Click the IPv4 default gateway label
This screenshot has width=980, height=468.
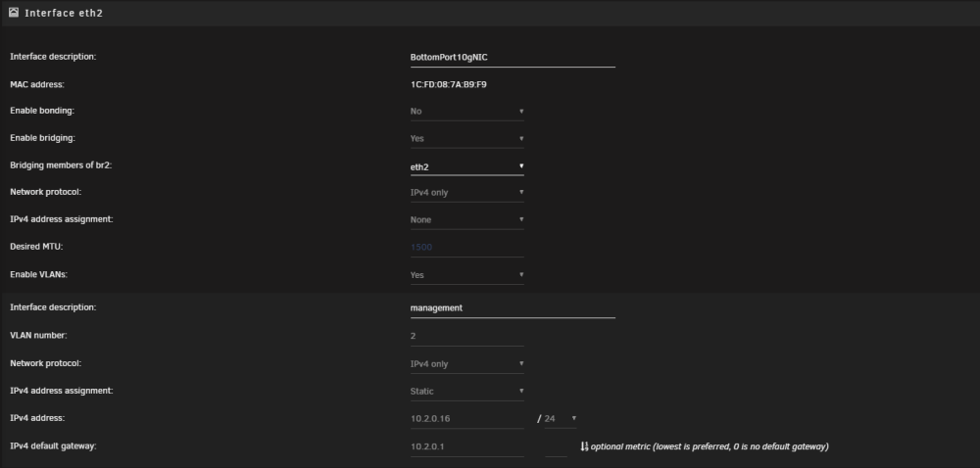click(53, 446)
